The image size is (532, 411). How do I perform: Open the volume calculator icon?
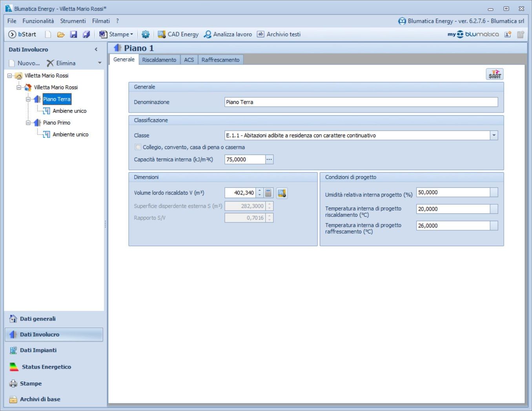tap(268, 193)
